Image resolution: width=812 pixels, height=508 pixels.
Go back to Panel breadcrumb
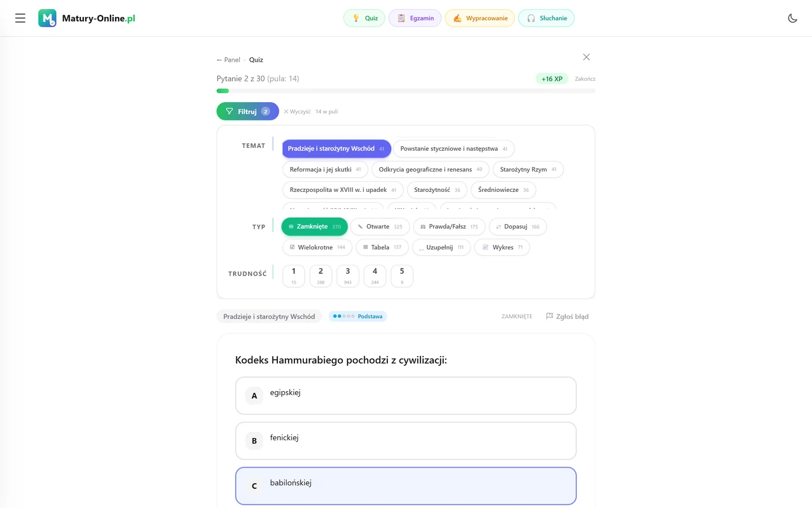(228, 60)
